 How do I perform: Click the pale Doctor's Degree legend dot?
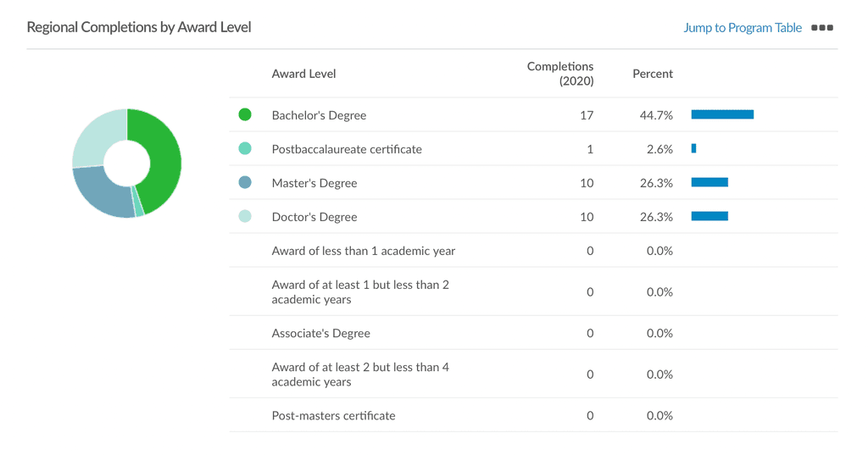coord(245,216)
